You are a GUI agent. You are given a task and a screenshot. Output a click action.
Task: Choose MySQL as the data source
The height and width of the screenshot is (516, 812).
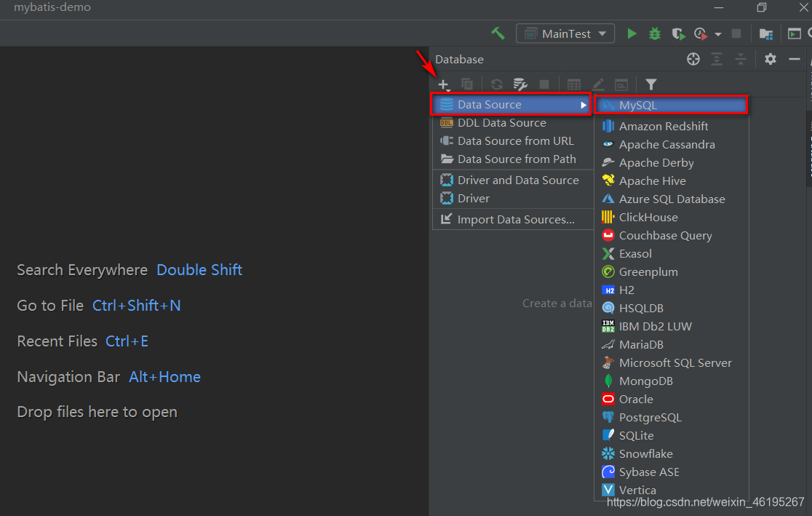click(640, 105)
